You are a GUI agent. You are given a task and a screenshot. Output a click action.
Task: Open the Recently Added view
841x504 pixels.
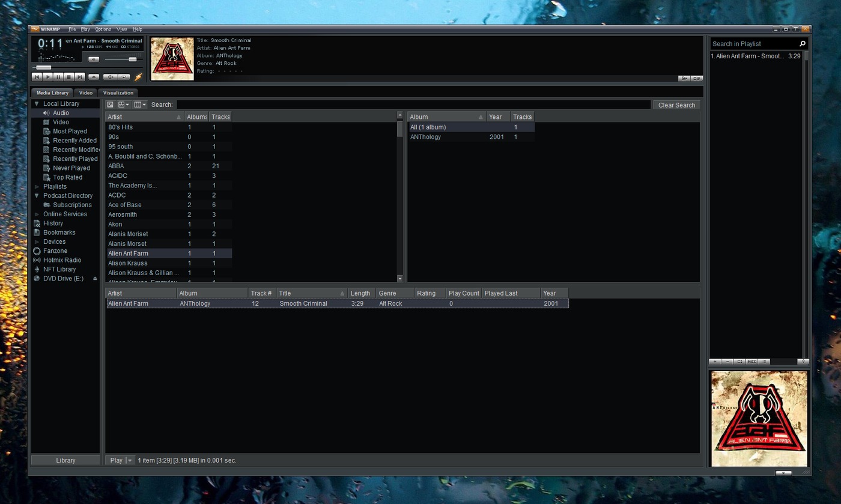pyautogui.click(x=74, y=141)
